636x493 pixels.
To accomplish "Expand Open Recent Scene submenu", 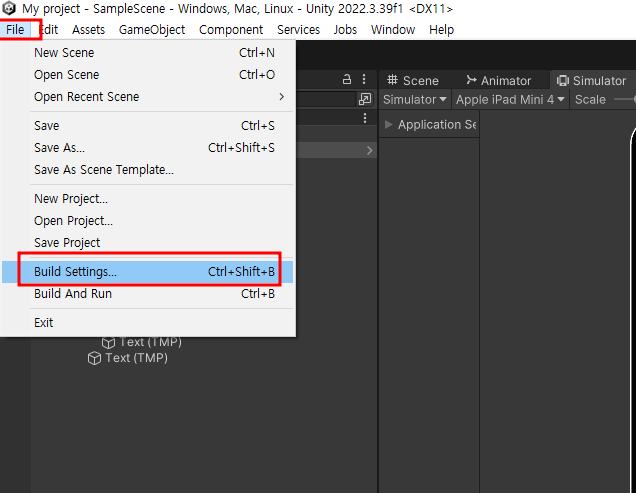I will [x=148, y=97].
